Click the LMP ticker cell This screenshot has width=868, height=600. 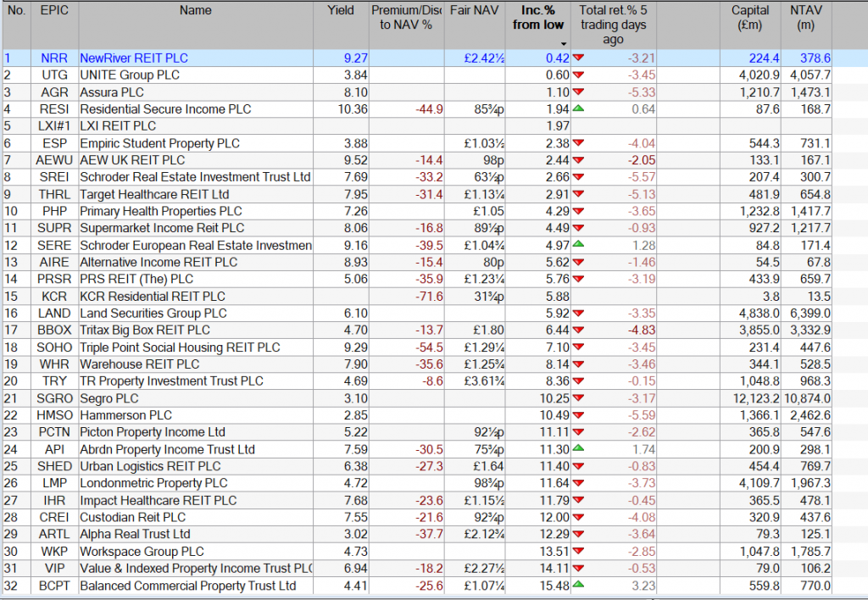click(54, 483)
